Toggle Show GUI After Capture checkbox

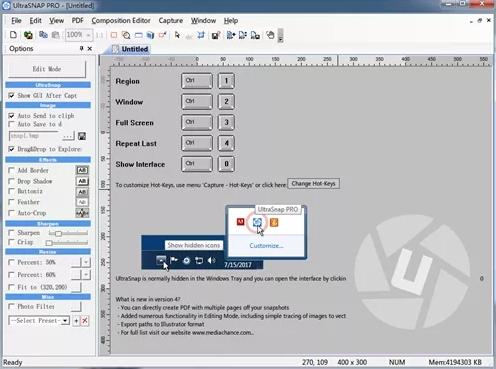pyautogui.click(x=11, y=96)
